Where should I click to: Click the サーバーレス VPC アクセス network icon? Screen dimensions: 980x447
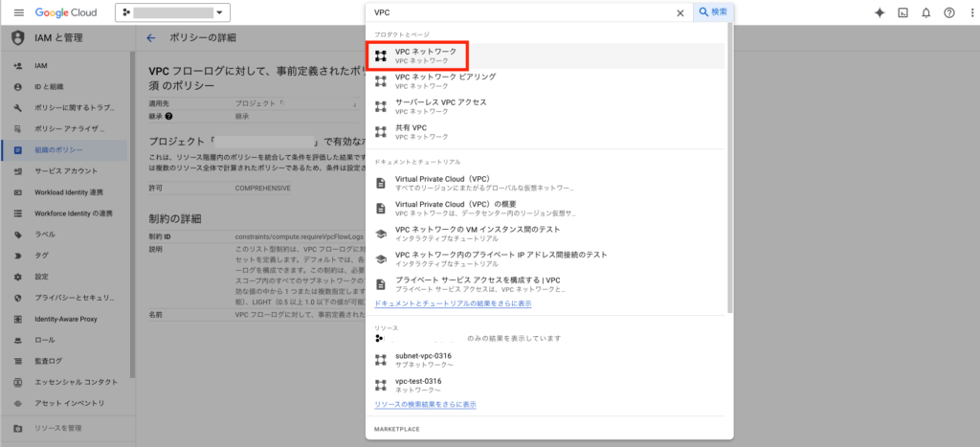(380, 107)
